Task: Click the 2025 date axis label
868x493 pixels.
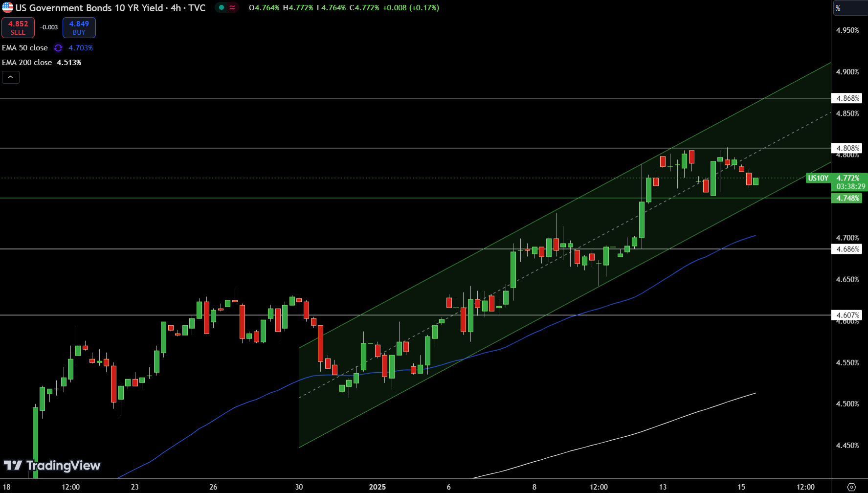Action: click(377, 487)
